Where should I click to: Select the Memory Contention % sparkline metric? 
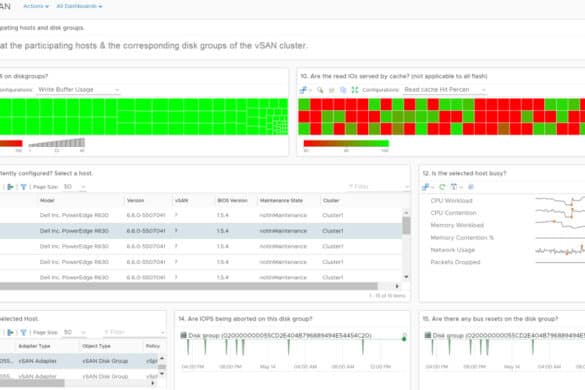pos(462,238)
